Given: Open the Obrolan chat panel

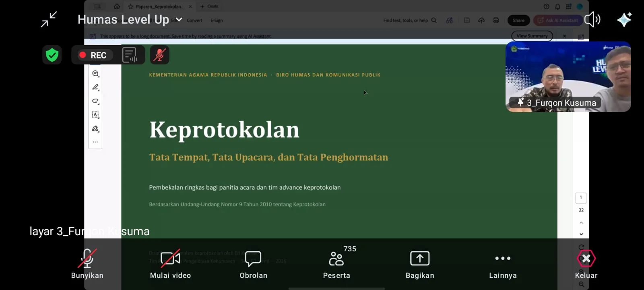Looking at the screenshot, I should [253, 265].
